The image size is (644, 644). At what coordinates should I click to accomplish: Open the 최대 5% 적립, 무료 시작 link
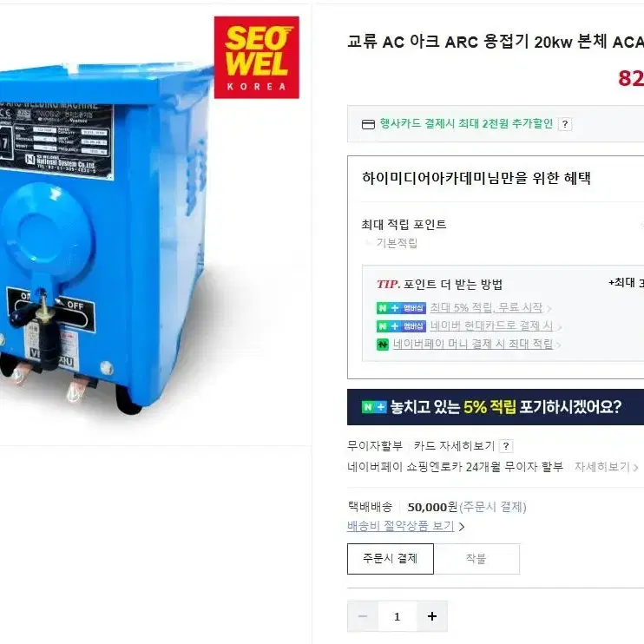coord(486,307)
